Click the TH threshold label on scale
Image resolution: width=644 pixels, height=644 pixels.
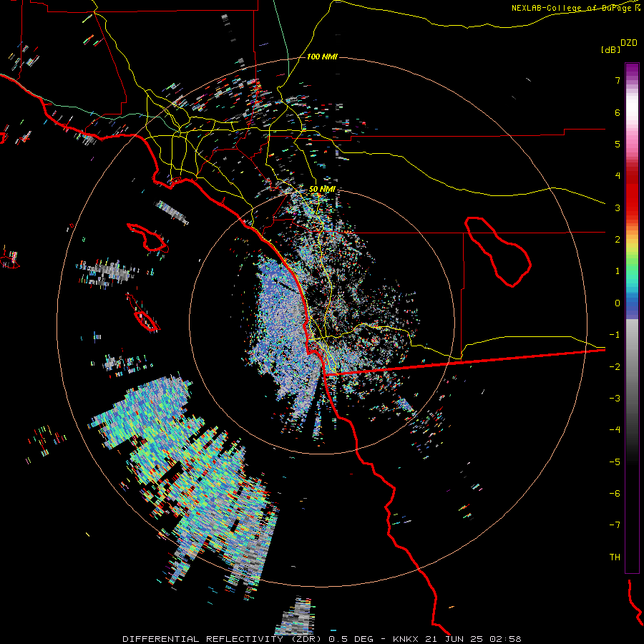(615, 557)
